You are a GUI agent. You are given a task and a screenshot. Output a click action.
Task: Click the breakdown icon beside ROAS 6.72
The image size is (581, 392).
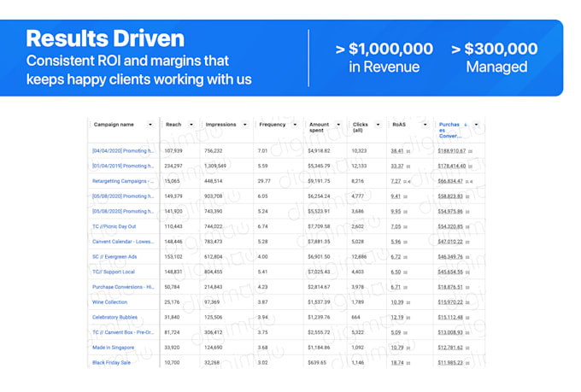[405, 257]
